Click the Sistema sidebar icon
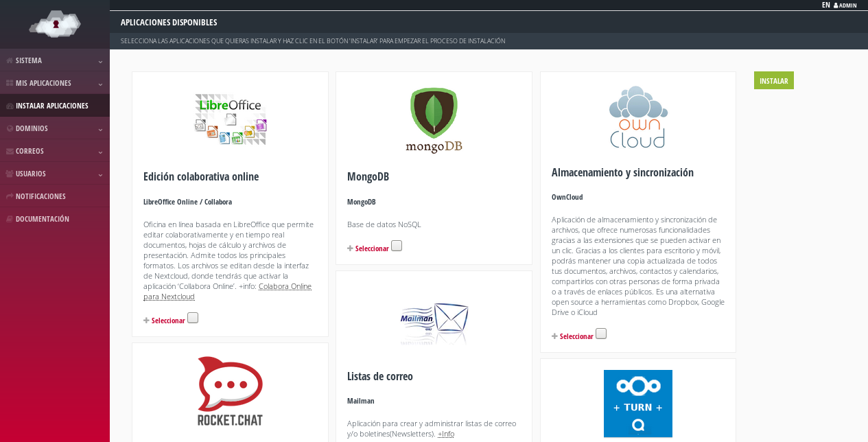 [x=10, y=60]
